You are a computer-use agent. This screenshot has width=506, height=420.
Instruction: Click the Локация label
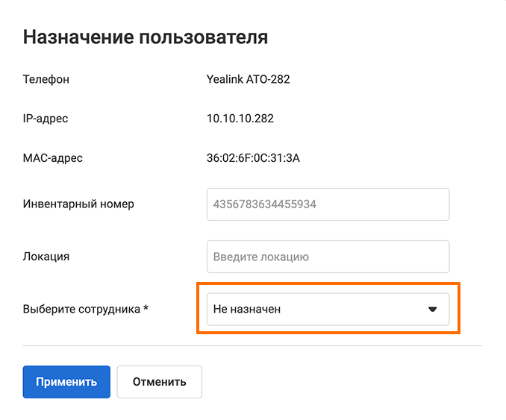tap(46, 257)
